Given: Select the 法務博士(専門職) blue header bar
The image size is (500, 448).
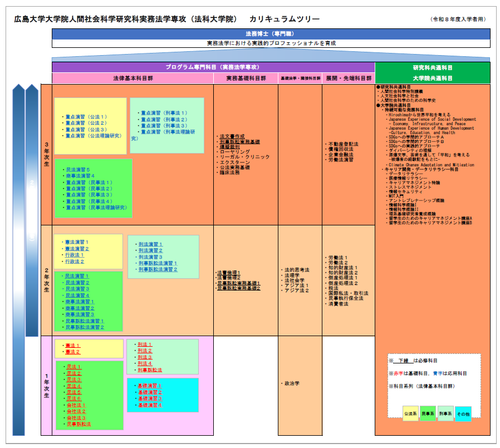Looking at the screenshot, I should point(271,34).
